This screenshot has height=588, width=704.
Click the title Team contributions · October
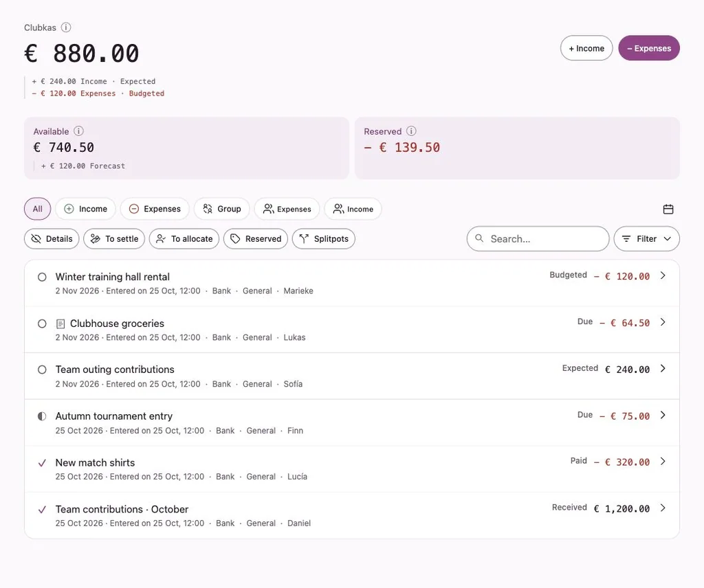pyautogui.click(x=122, y=509)
